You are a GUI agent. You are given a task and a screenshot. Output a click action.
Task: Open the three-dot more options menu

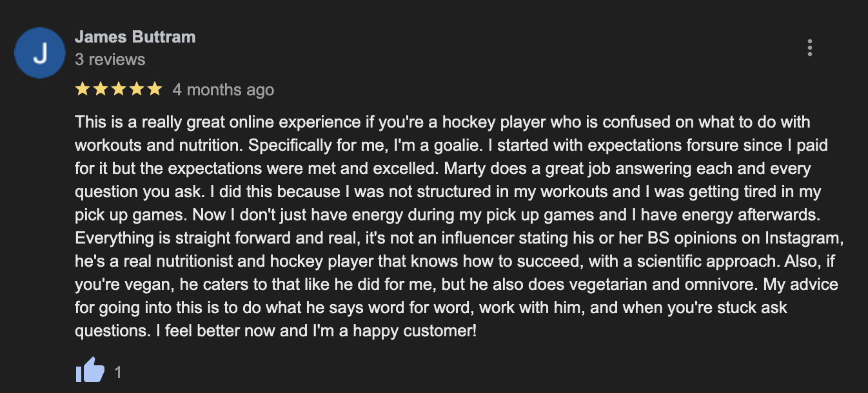click(x=809, y=48)
